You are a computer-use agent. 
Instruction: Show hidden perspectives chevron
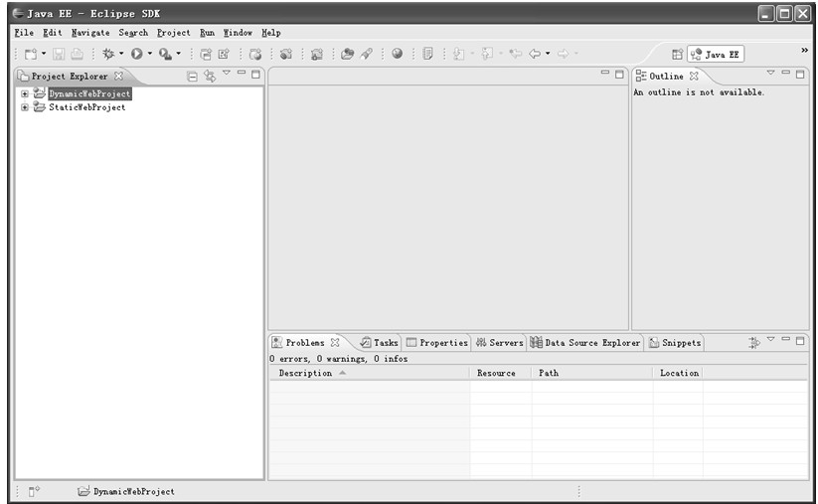(804, 50)
